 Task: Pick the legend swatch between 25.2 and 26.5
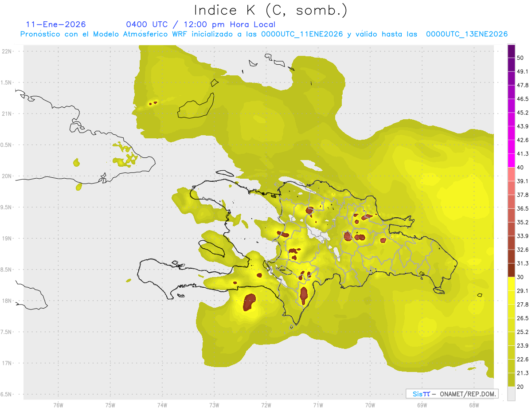click(x=512, y=325)
